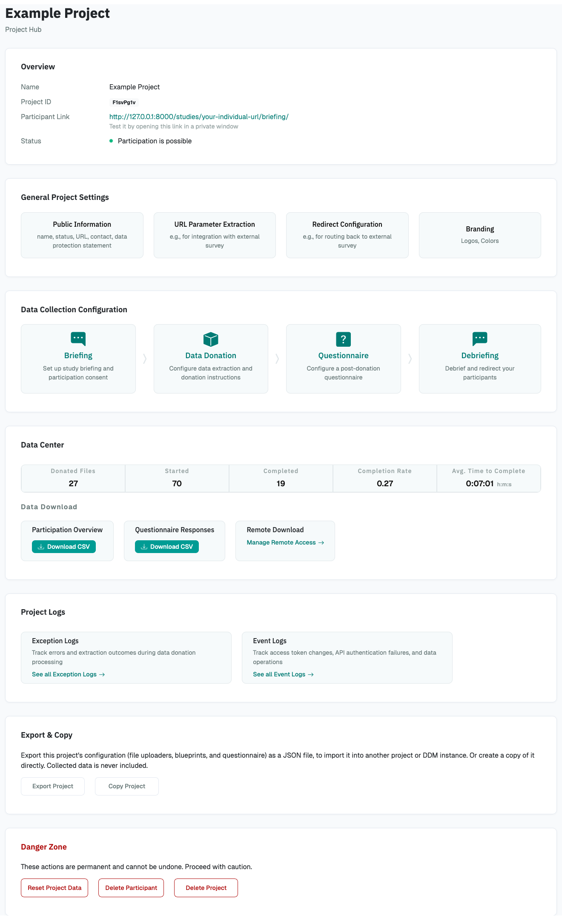Click the Started count 70

click(x=177, y=483)
